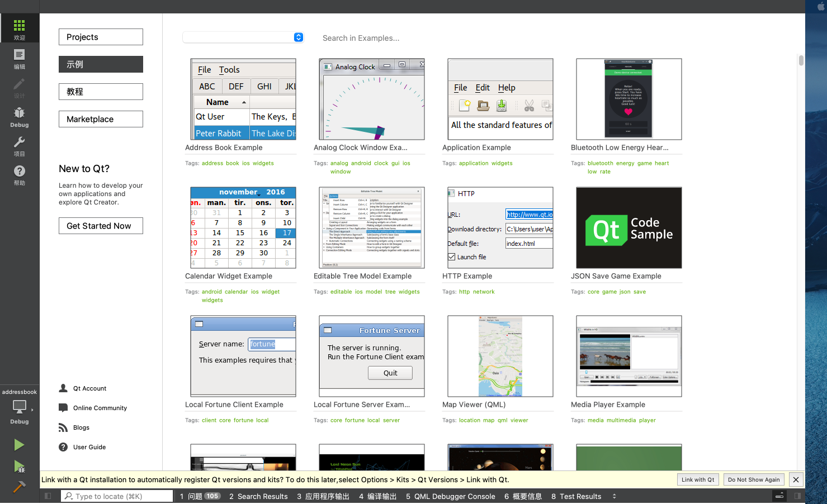Viewport: 827px width, 504px height.
Task: Run the project with the green play button
Action: coord(19,445)
